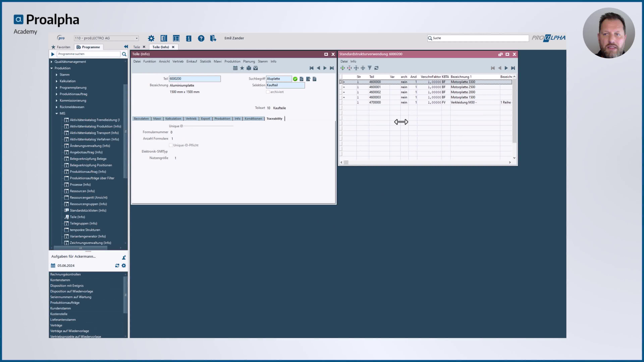Click the document edit icon beside Suchbegriff
The image size is (644, 362).
click(308, 79)
